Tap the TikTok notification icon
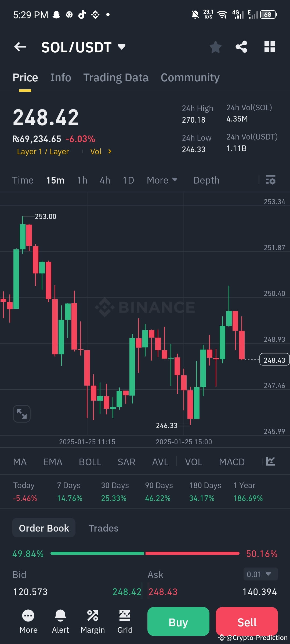This screenshot has width=290, height=644. pyautogui.click(x=82, y=14)
